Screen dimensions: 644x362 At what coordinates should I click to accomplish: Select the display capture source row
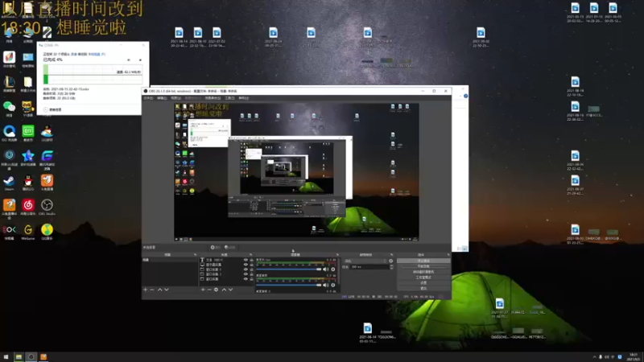pyautogui.click(x=227, y=265)
